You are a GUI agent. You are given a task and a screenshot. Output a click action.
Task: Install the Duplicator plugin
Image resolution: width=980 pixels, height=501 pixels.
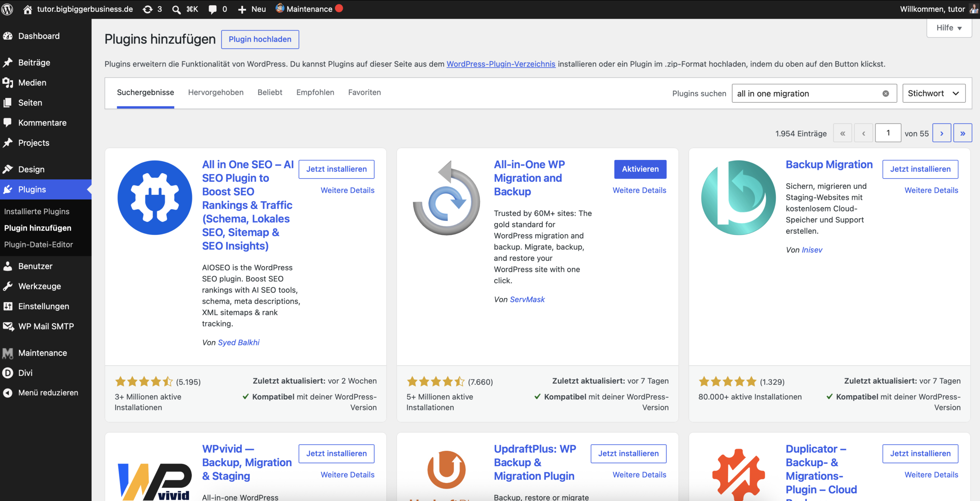(x=920, y=453)
